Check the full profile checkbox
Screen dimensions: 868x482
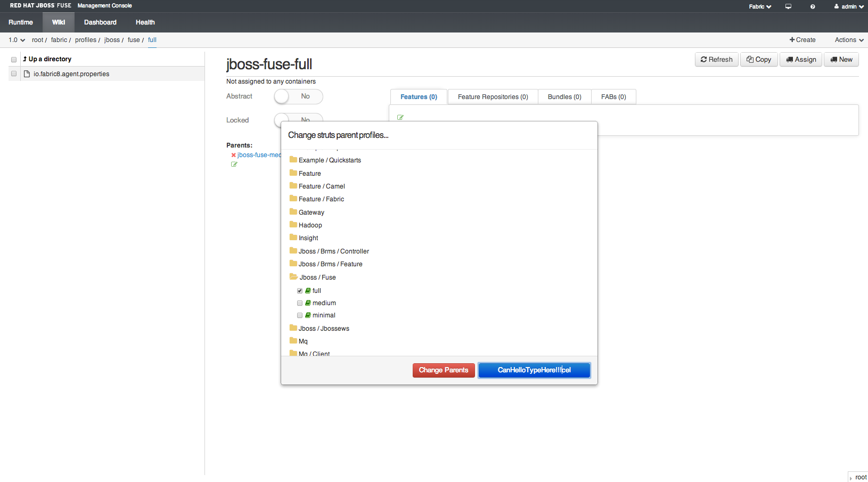300,291
